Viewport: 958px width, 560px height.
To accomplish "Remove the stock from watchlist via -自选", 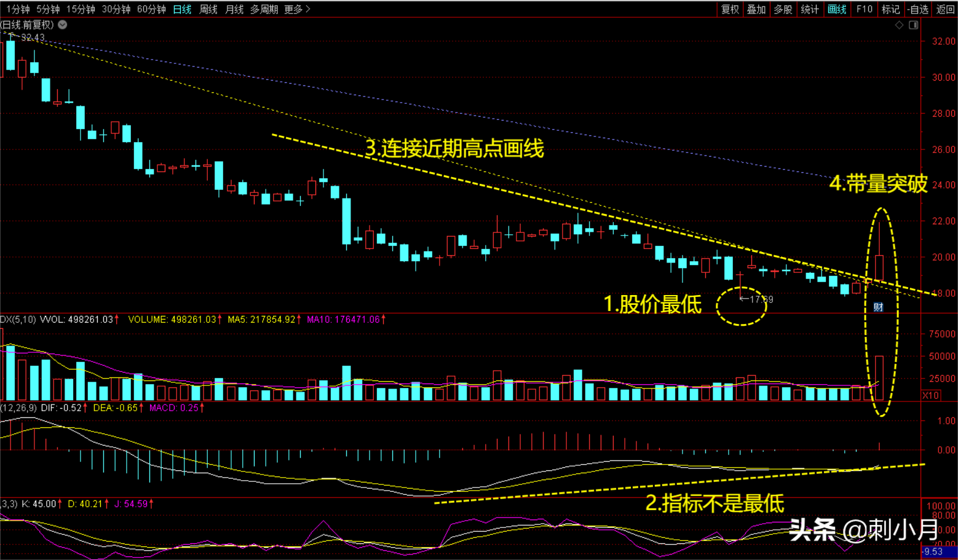I will coord(918,9).
